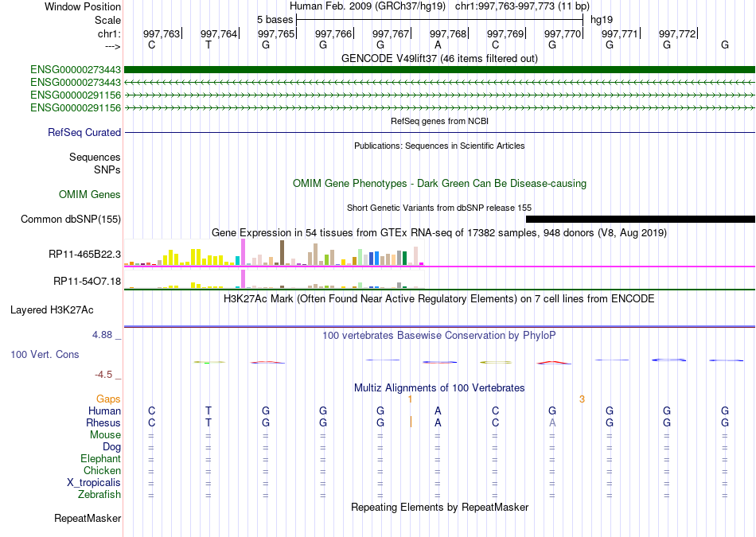Screen dimensions: 756x537
Task: Click the orange insertion mark in Rhesus row
Action: tap(411, 422)
